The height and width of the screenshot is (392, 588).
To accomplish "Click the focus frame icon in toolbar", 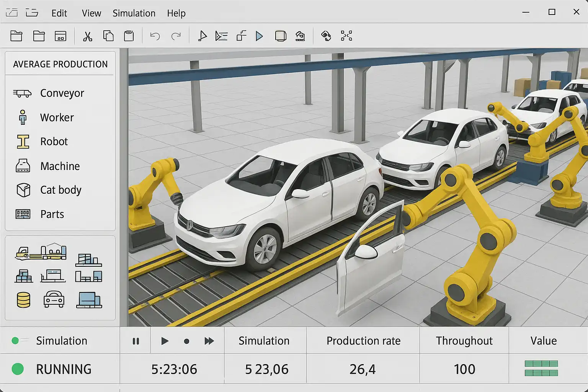I will [x=346, y=36].
